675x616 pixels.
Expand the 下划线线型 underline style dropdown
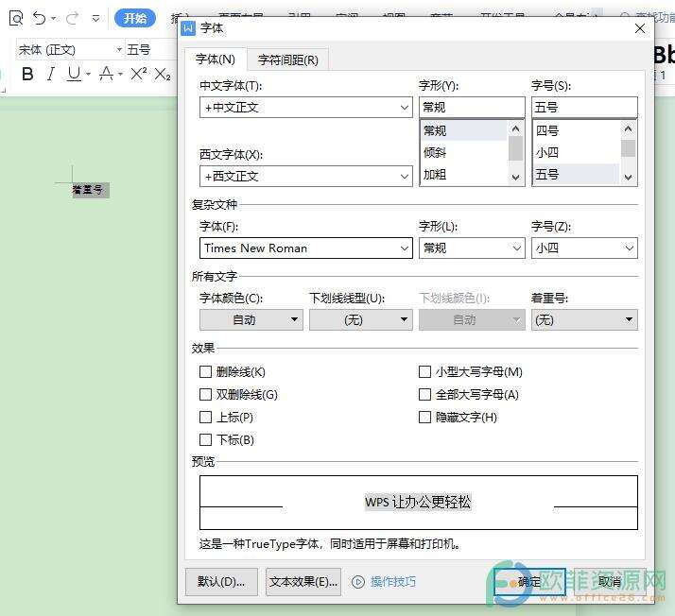pyautogui.click(x=360, y=320)
